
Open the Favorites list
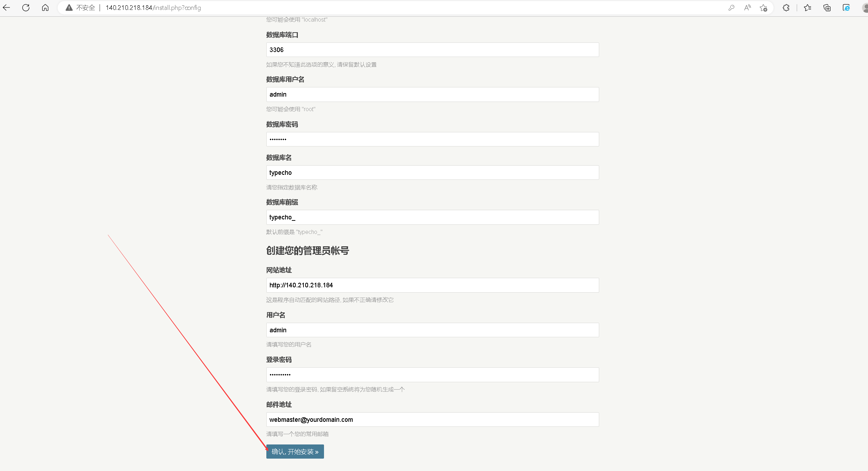808,8
